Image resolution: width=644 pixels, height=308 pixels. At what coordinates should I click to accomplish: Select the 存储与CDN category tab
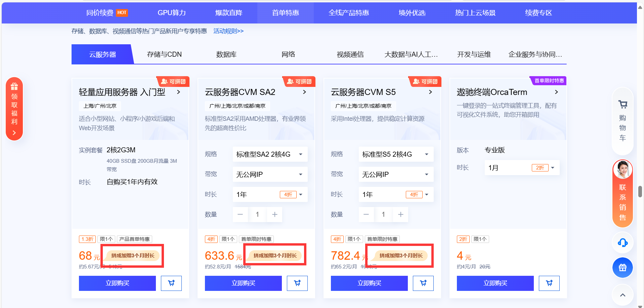click(x=164, y=54)
